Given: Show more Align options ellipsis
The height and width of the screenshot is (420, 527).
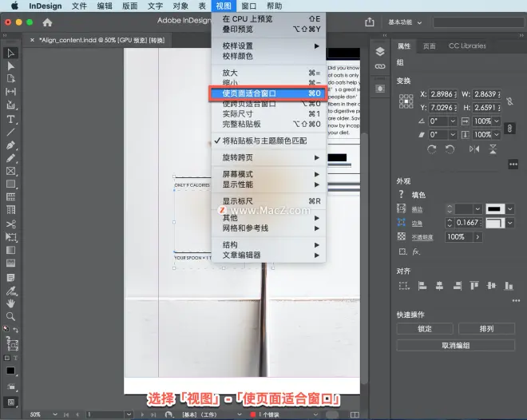Looking at the screenshot, I should tap(517, 301).
